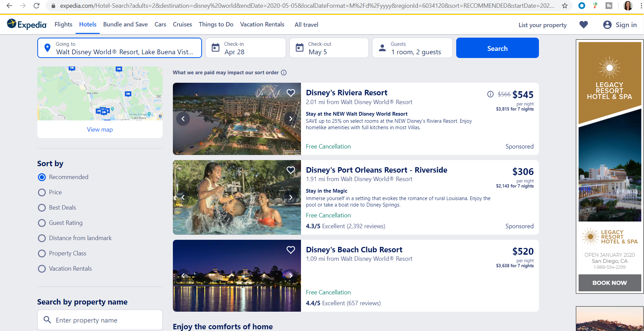The height and width of the screenshot is (331, 644).
Task: Click BOOK NOW on Legacy Resort ad
Action: point(609,283)
